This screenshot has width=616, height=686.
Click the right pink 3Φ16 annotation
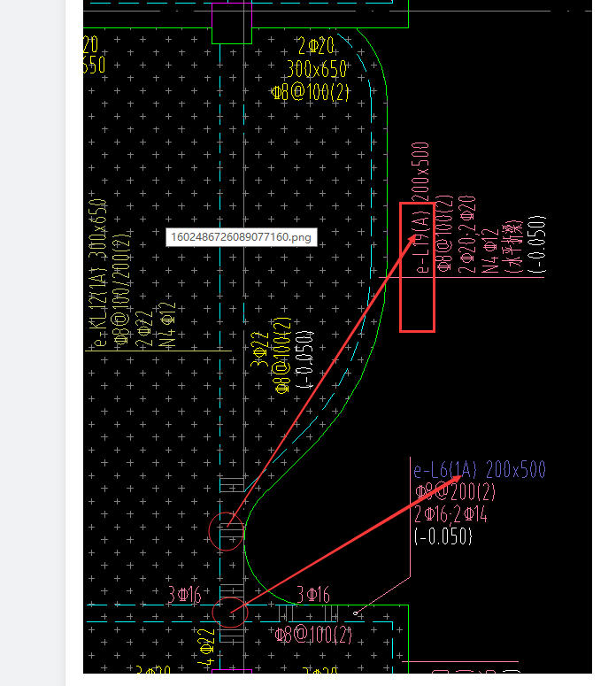(313, 595)
